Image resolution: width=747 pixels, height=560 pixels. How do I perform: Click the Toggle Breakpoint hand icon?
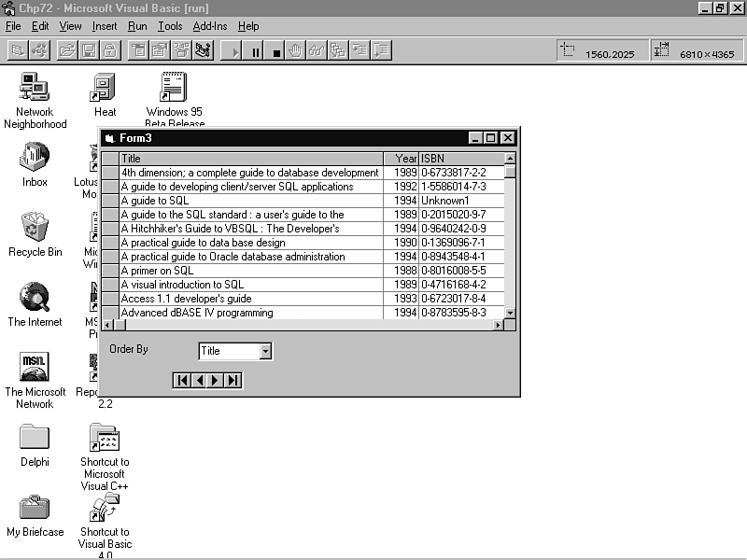pos(296,51)
